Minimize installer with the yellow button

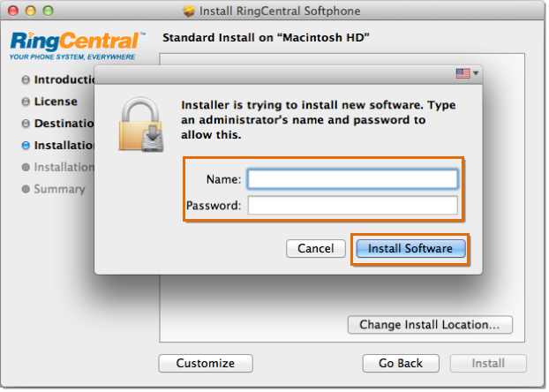[31, 11]
